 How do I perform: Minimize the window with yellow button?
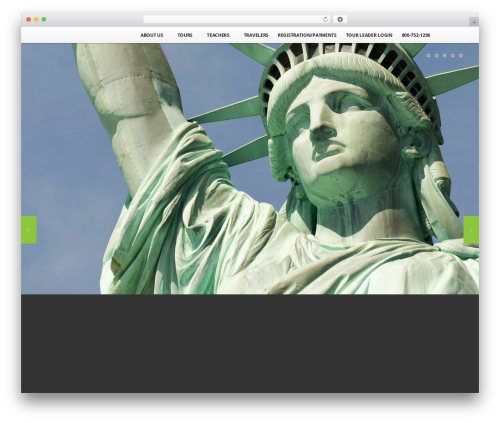36,19
